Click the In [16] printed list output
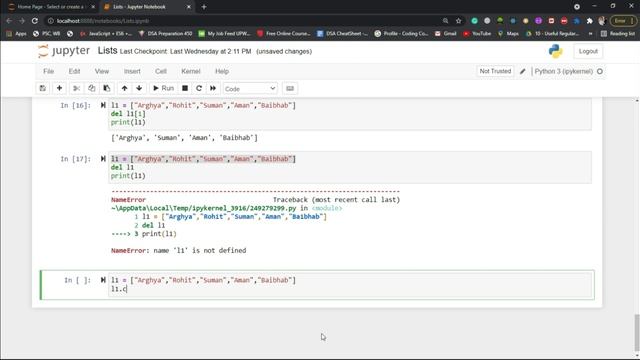 point(184,138)
